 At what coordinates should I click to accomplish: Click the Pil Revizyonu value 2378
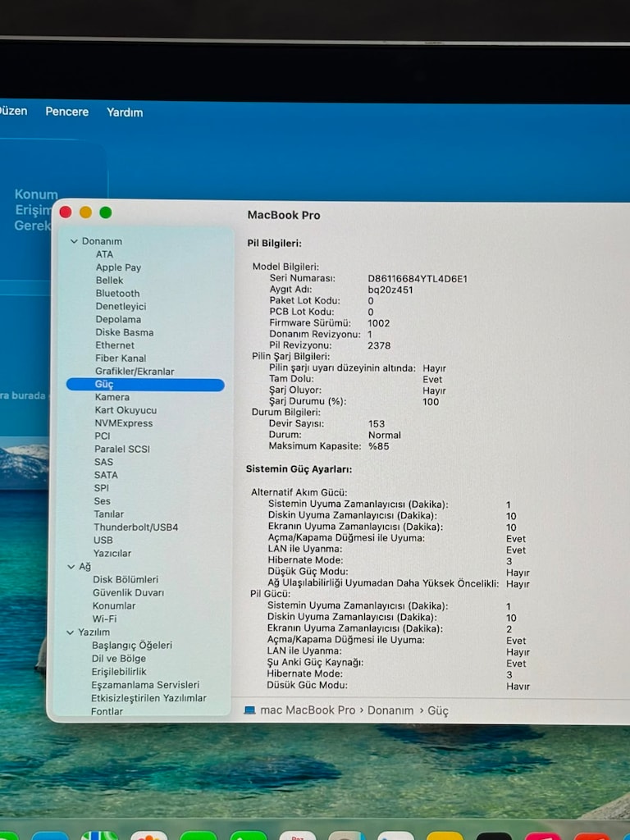pyautogui.click(x=379, y=345)
